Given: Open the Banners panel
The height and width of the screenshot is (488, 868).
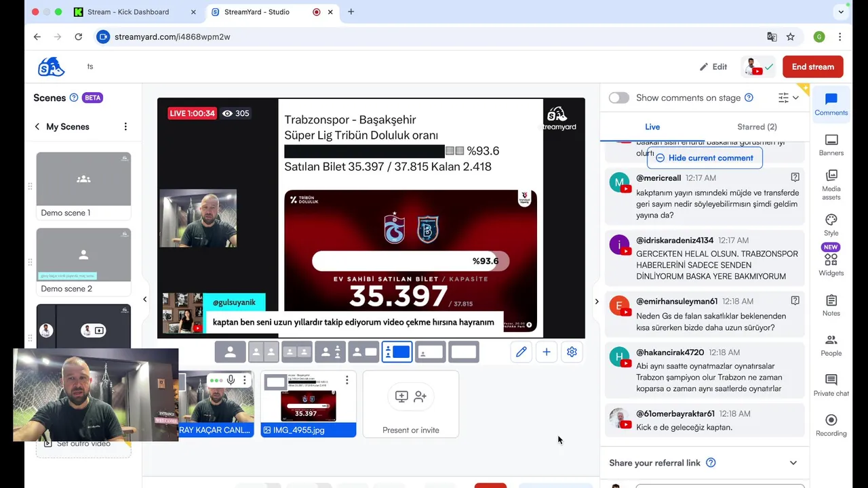Looking at the screenshot, I should 831,145.
